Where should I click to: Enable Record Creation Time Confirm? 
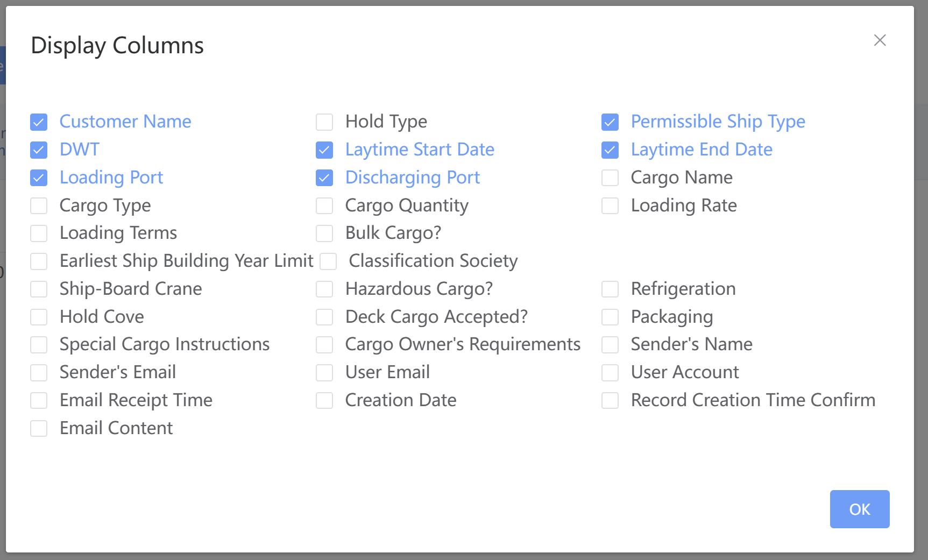[x=610, y=401]
